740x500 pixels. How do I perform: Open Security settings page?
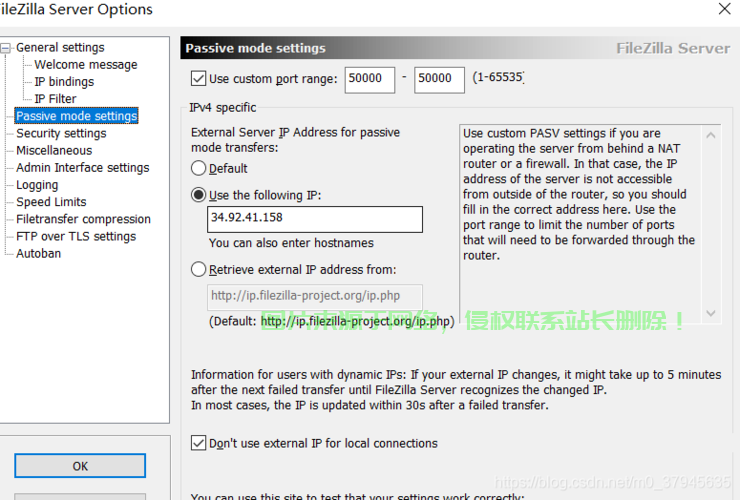coord(61,134)
